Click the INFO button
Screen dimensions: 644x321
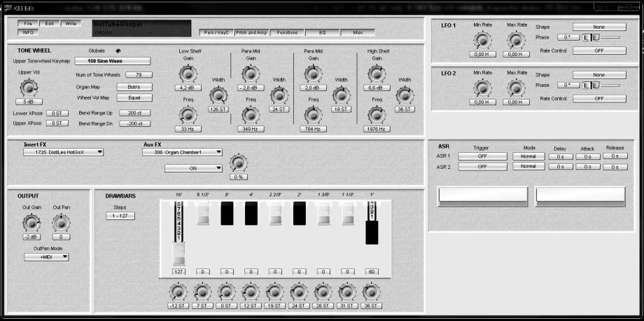pos(29,32)
